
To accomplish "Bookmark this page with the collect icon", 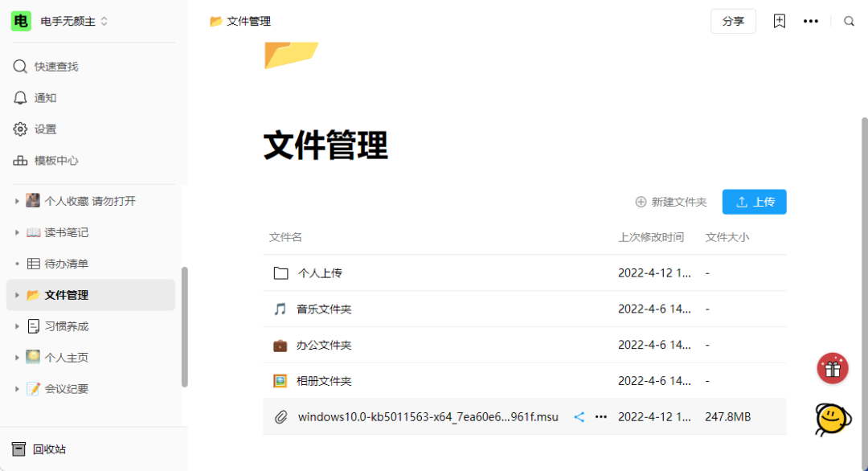I will click(779, 21).
